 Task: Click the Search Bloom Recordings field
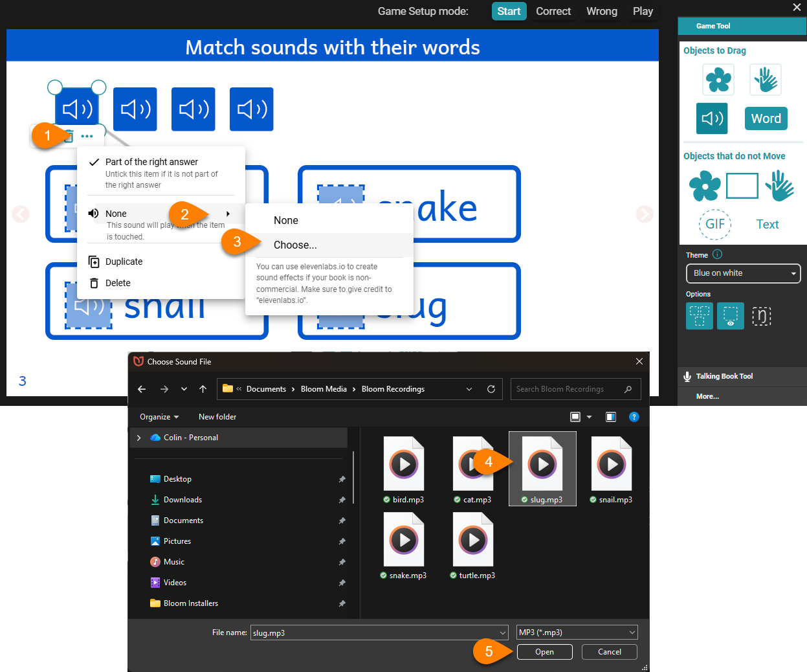(x=567, y=389)
